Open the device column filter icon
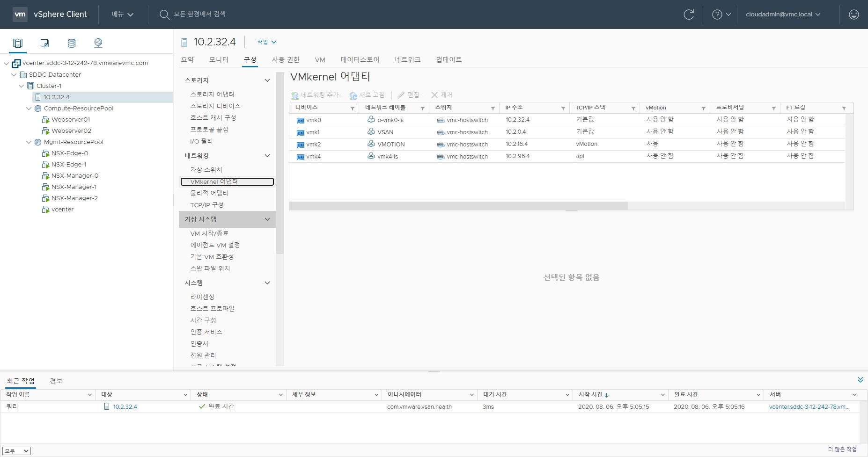The image size is (868, 457). click(x=353, y=108)
